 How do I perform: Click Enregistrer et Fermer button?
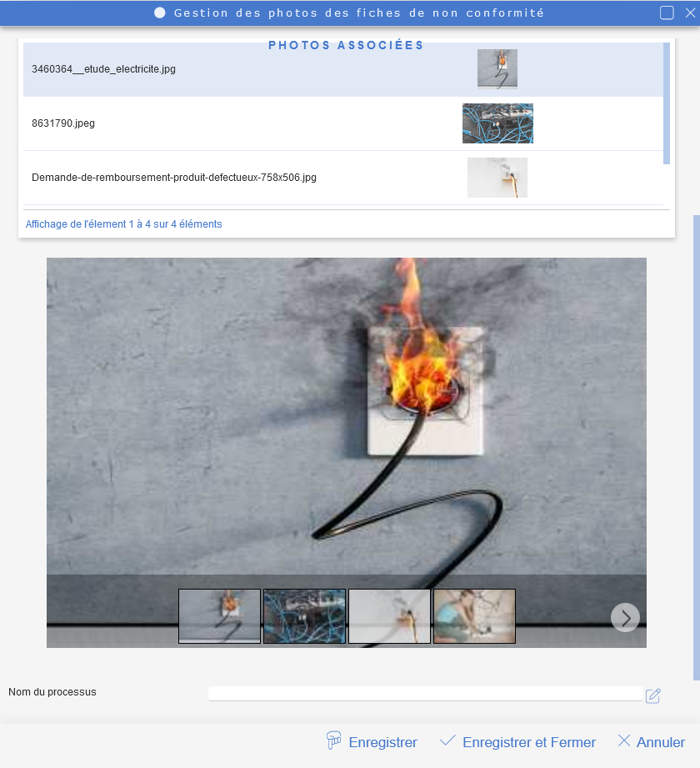[517, 741]
